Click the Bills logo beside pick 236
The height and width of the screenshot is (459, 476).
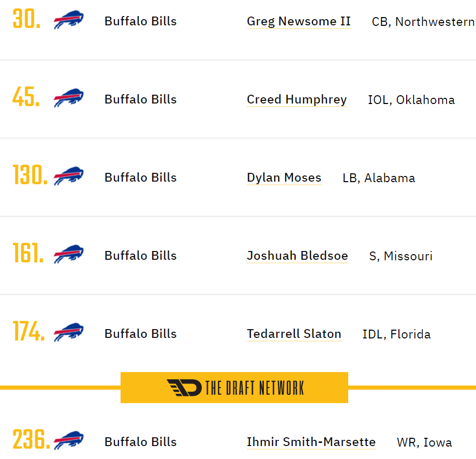point(69,440)
